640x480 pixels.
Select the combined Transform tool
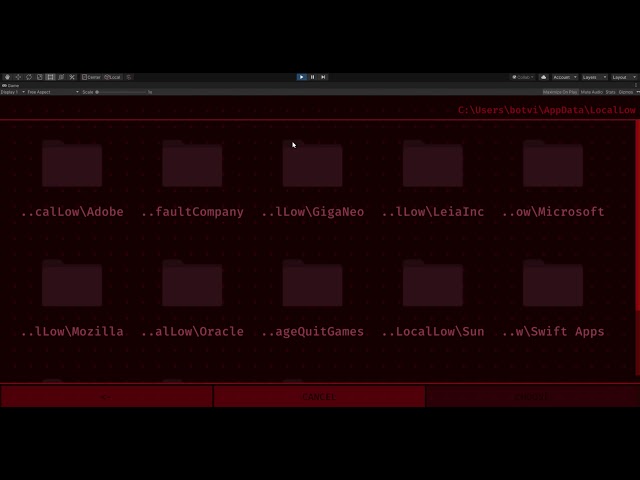(61, 77)
